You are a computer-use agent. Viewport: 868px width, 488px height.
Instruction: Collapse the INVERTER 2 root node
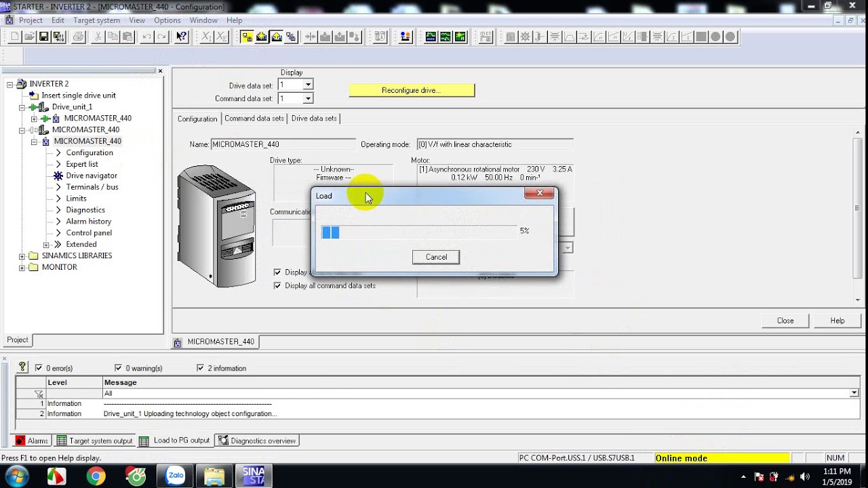coord(10,84)
